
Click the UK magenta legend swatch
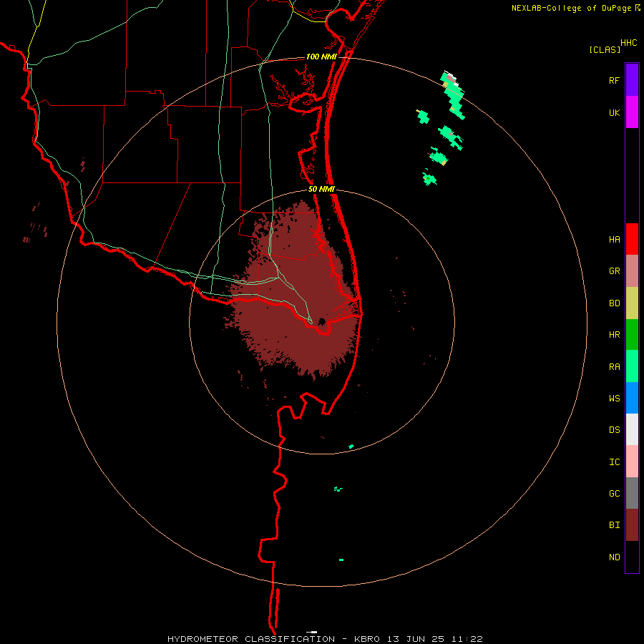click(x=632, y=112)
